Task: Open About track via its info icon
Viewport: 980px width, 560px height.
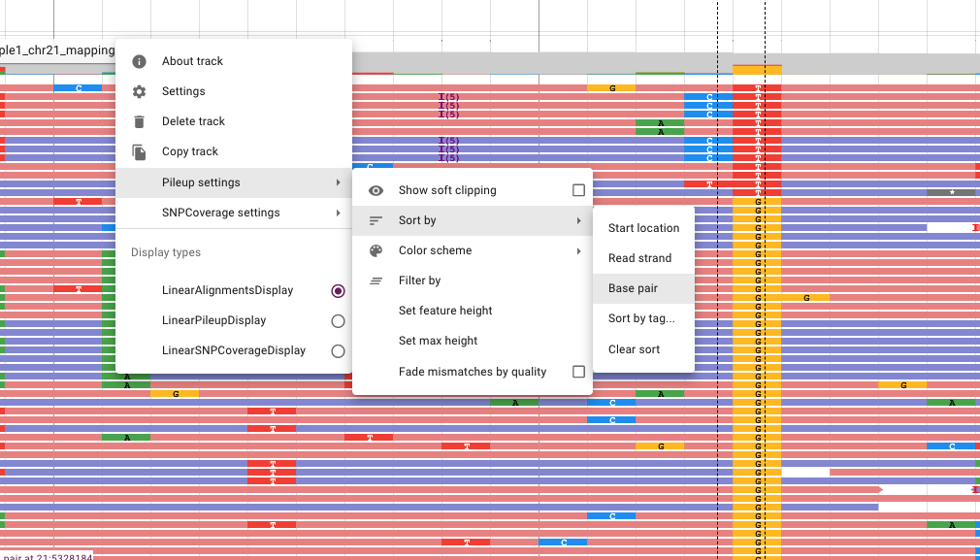Action: [139, 61]
